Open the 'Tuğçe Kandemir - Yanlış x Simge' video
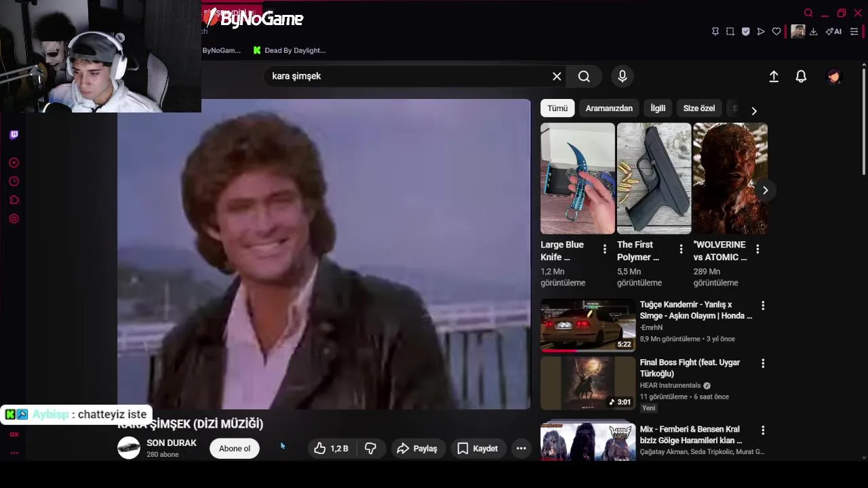Image resolution: width=868 pixels, height=488 pixels. coord(696,310)
